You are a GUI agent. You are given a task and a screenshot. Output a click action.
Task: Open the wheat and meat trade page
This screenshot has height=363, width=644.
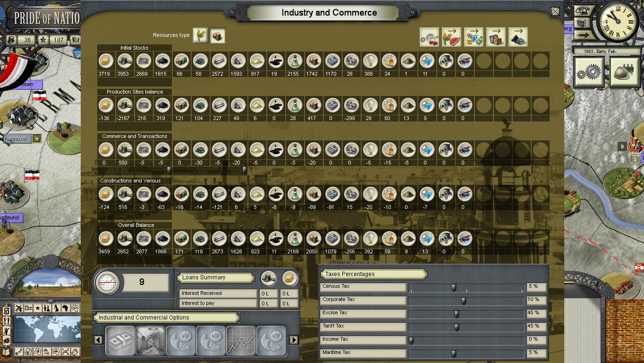point(451,37)
